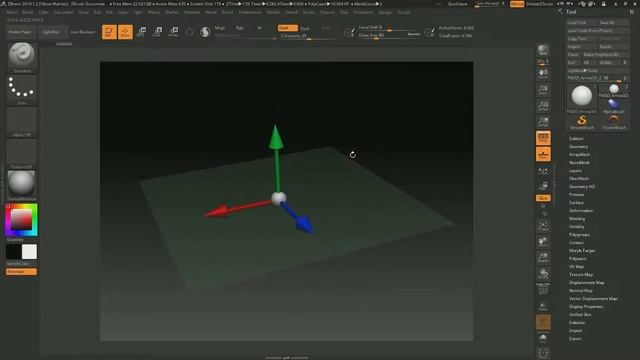The height and width of the screenshot is (360, 640).
Task: Click the Solo mode icon
Action: (x=543, y=338)
